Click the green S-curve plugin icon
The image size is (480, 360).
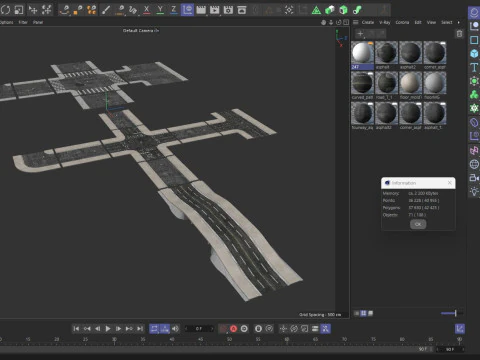tap(357, 10)
